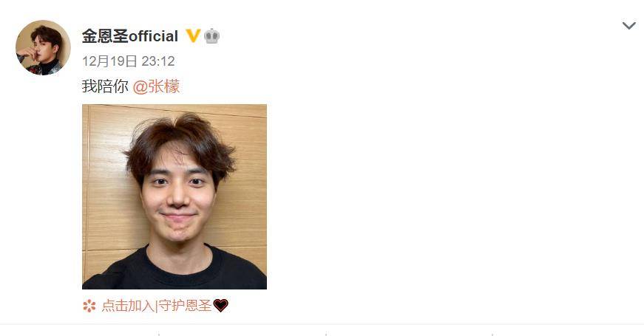Open the 点击加入|守护恩圣 link
Viewport: 644px width, 336px height.
(157, 306)
